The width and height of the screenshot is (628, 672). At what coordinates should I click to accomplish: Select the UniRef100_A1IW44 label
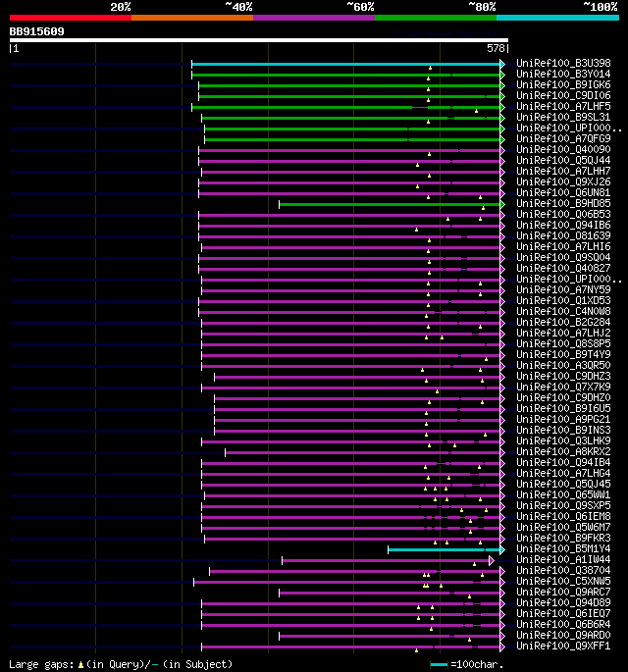coord(563,559)
